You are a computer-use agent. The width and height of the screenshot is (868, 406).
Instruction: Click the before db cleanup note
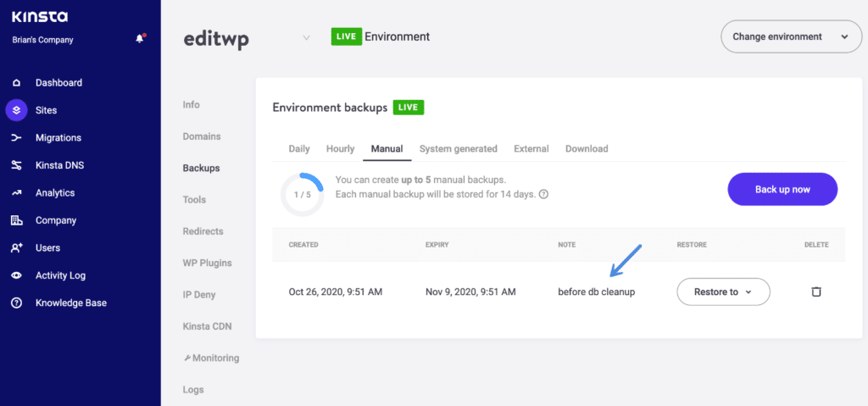596,292
